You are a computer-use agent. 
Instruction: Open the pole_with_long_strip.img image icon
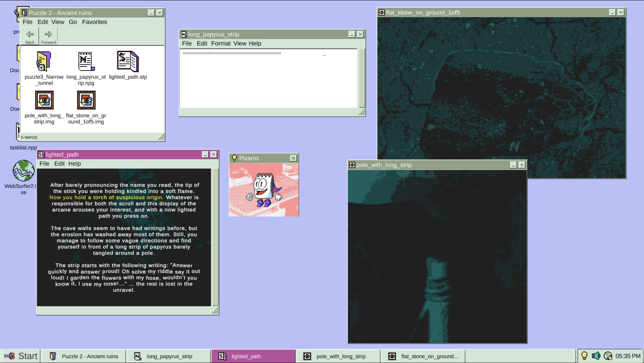[44, 100]
